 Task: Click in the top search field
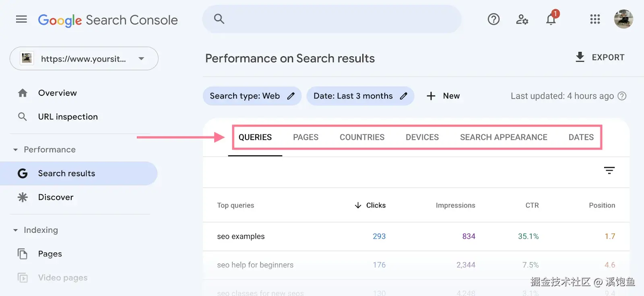[338, 19]
